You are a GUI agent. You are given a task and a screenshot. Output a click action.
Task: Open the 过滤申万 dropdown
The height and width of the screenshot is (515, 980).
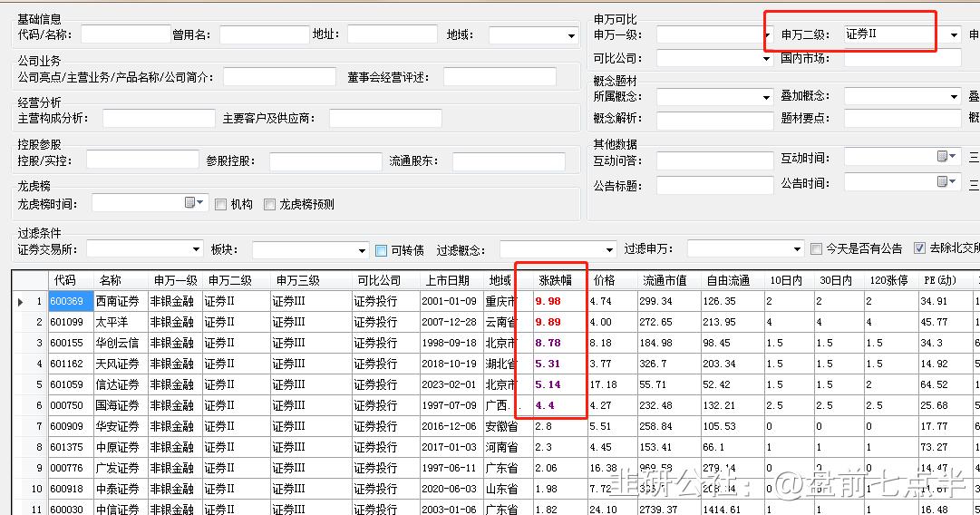(797, 248)
